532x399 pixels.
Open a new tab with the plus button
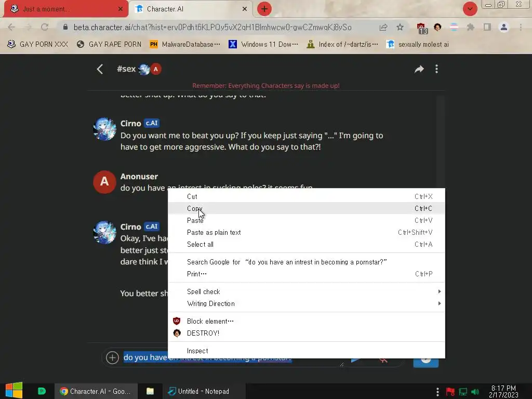click(264, 9)
